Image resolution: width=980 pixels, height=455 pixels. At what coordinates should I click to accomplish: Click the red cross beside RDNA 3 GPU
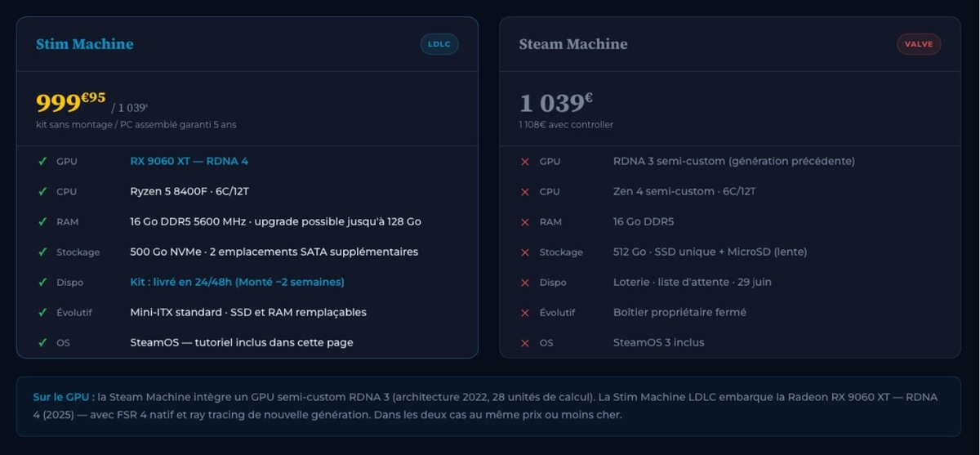click(525, 162)
